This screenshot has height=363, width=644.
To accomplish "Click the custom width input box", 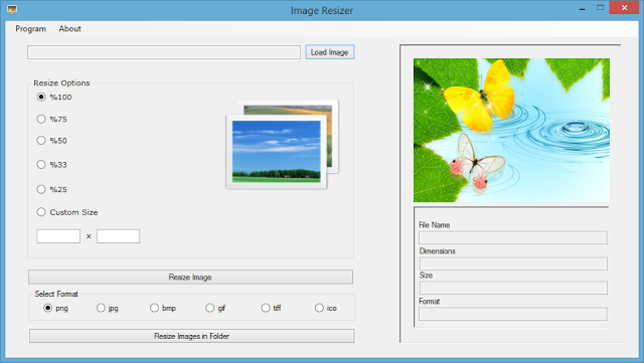I will pyautogui.click(x=59, y=236).
